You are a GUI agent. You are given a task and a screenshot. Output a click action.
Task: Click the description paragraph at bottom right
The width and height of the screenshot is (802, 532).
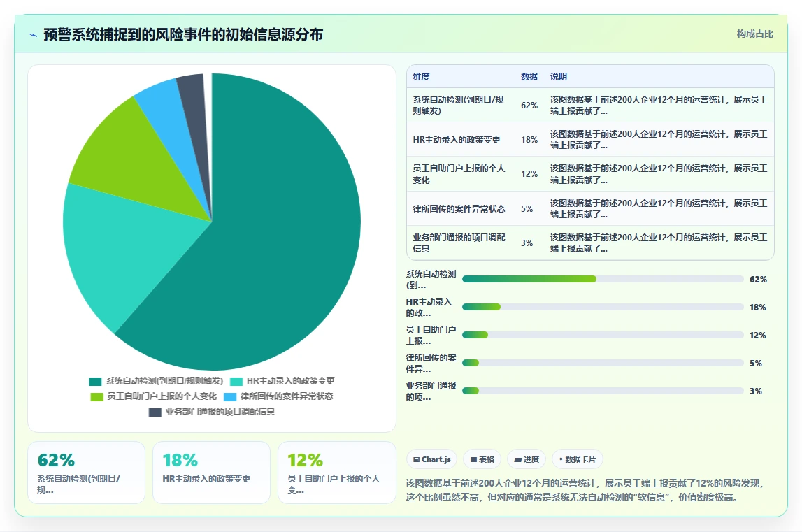pyautogui.click(x=585, y=490)
